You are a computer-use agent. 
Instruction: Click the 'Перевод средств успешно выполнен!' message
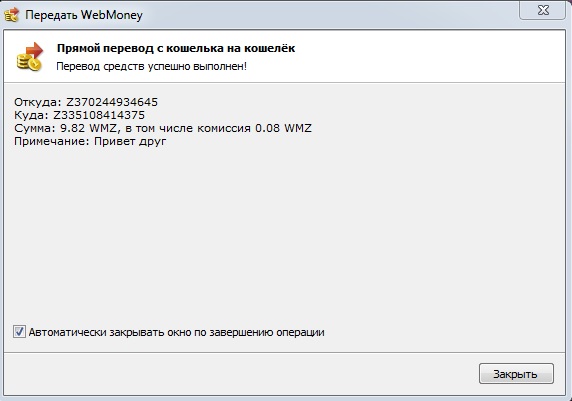[151, 66]
